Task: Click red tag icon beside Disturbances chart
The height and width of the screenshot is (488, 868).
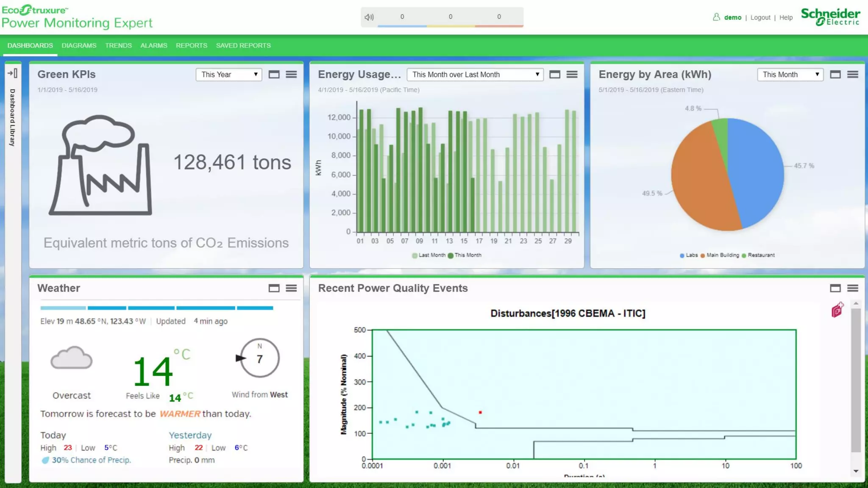Action: click(x=837, y=310)
